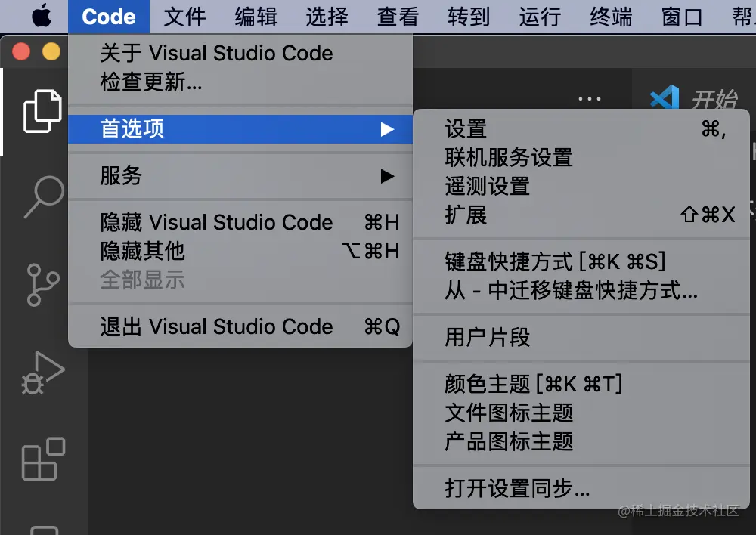Open the Run and Debug view
Screen dimensions: 756x535
[43, 373]
